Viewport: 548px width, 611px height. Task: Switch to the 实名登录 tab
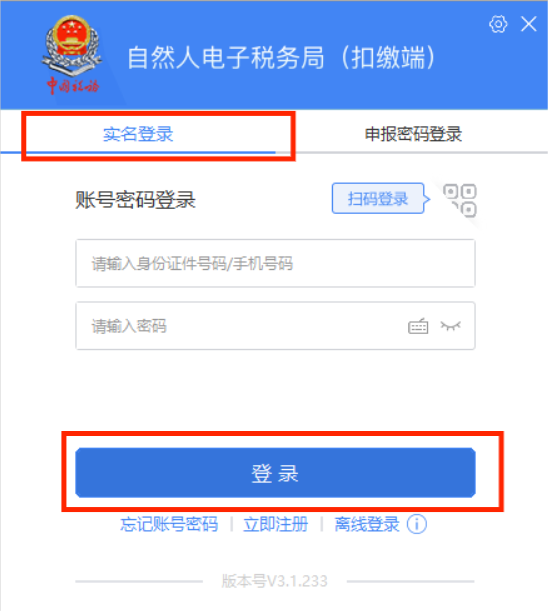point(138,134)
